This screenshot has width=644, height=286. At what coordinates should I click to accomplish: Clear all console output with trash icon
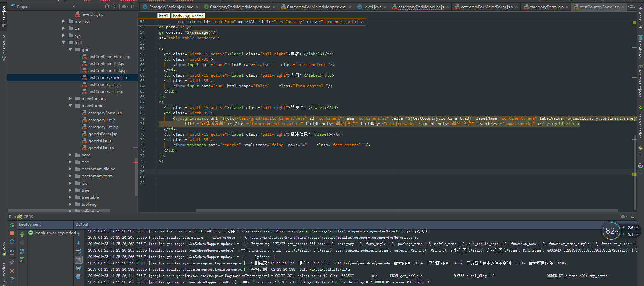(78, 276)
